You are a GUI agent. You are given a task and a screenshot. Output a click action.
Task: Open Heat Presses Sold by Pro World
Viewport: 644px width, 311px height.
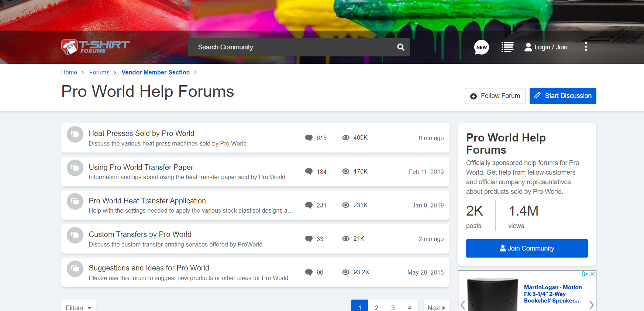click(x=142, y=133)
